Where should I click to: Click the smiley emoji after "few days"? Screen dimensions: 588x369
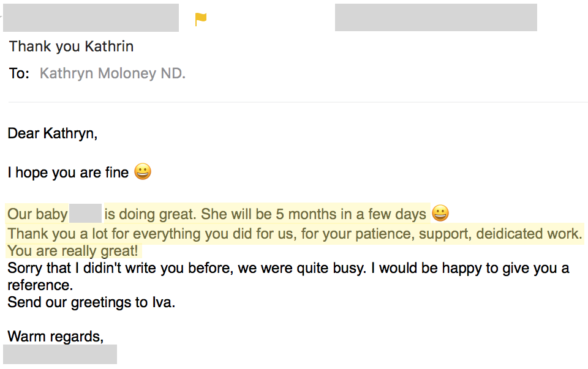[x=440, y=213]
